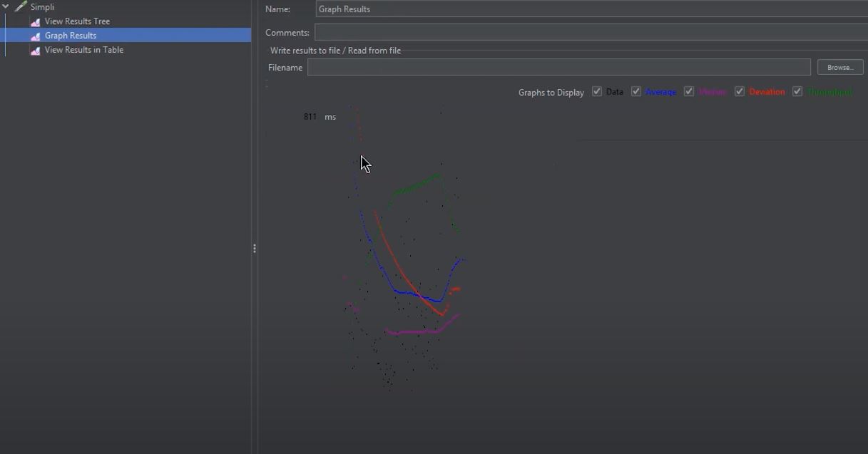
Task: Open View Results Tree listener
Action: coord(77,21)
